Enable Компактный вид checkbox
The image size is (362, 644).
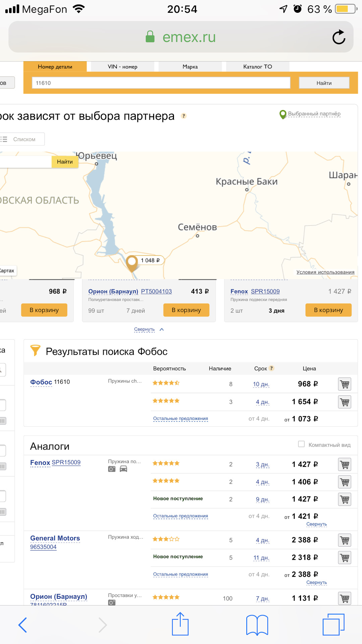pyautogui.click(x=301, y=444)
